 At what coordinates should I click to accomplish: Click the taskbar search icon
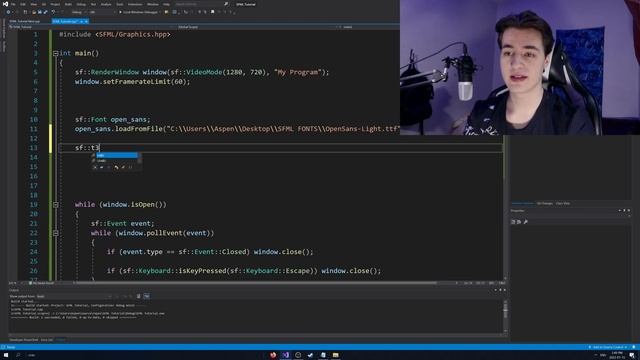tap(18, 355)
